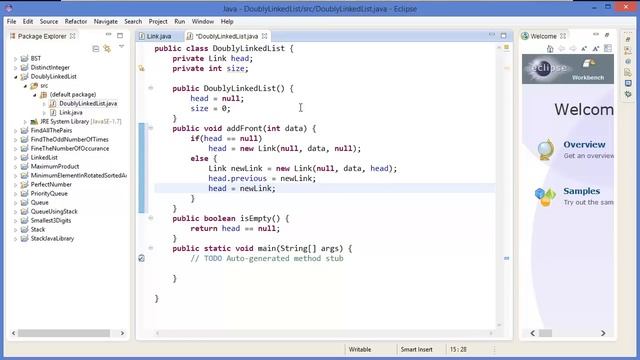Select the StackJavaLibrary project
The image size is (640, 360).
coord(52,238)
